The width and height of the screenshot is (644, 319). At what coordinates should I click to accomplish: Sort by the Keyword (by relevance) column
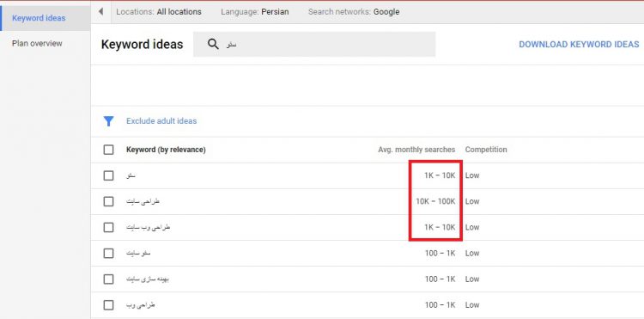coord(166,150)
